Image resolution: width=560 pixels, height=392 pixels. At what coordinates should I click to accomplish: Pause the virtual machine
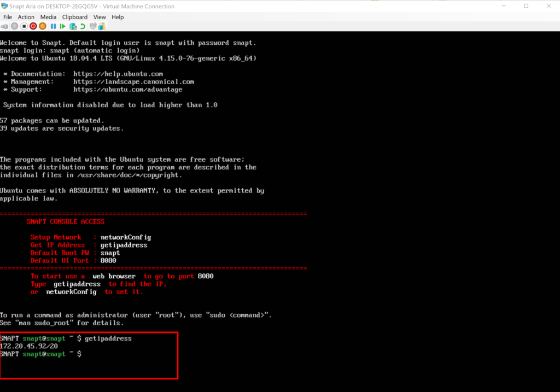click(x=53, y=26)
